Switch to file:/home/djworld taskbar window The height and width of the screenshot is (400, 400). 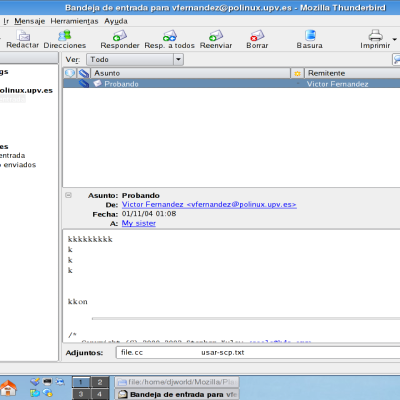177,382
